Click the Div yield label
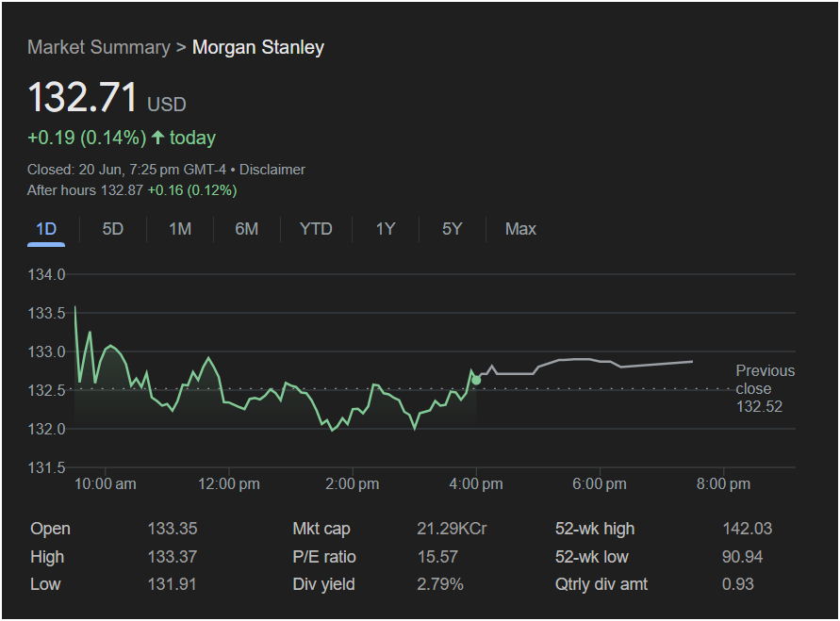The height and width of the screenshot is (621, 840). (x=323, y=584)
